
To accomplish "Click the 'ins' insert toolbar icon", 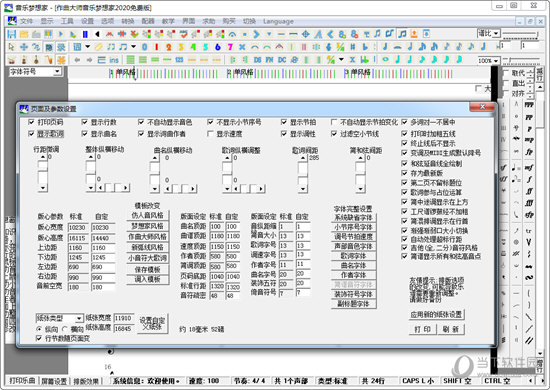I will tap(114, 60).
